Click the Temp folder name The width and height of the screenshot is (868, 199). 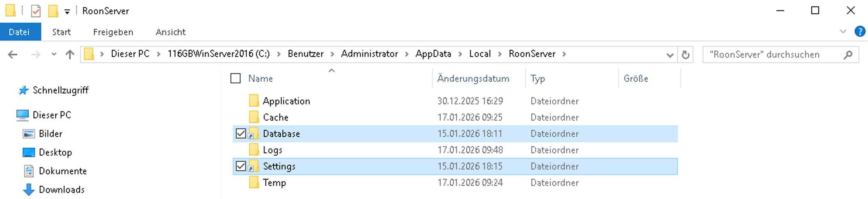pyautogui.click(x=275, y=183)
